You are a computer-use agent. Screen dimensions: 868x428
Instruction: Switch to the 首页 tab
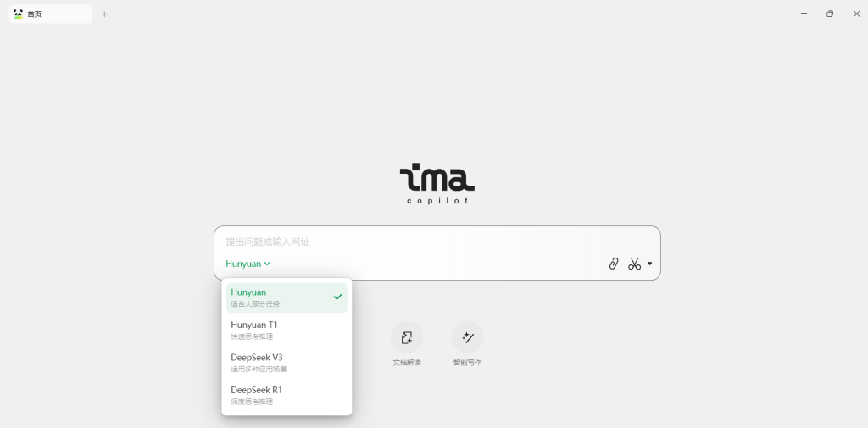(50, 14)
